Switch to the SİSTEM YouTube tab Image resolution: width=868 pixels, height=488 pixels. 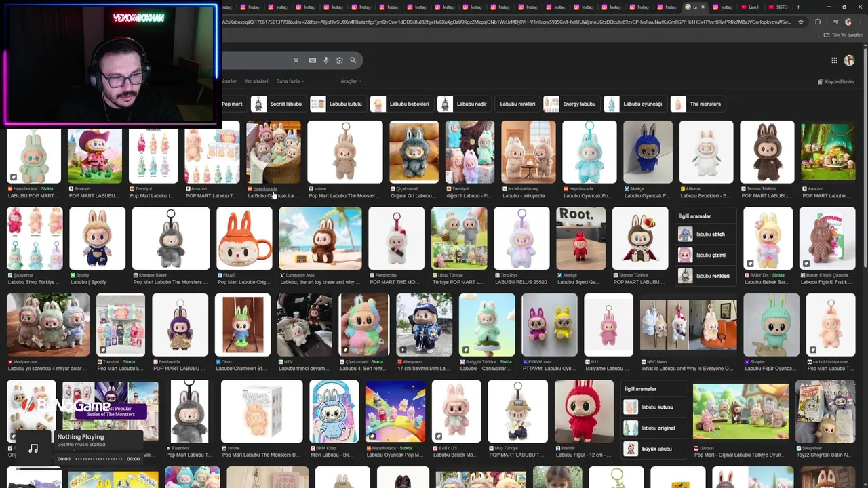coord(778,7)
